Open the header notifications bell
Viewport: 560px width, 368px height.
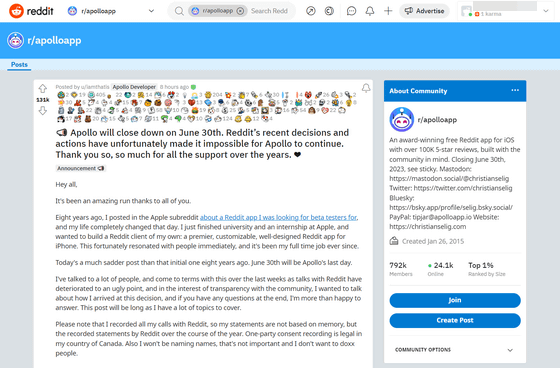pos(370,11)
